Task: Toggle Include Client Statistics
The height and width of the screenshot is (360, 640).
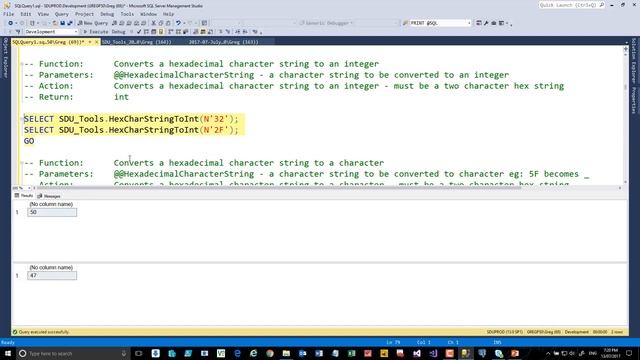Action: (x=185, y=31)
